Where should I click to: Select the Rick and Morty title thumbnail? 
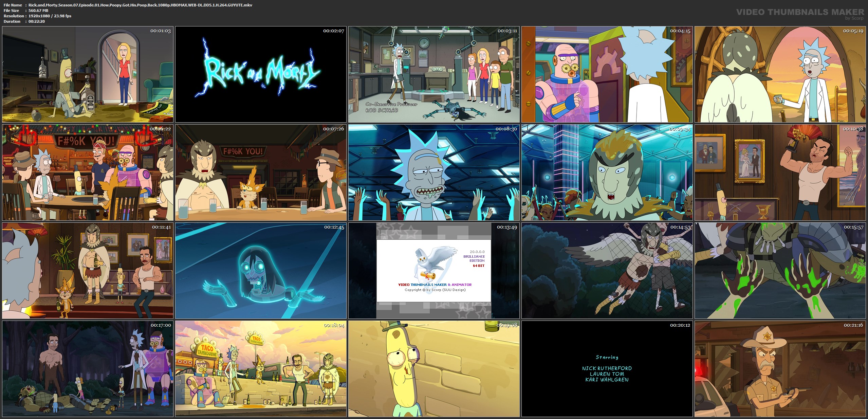coord(261,74)
